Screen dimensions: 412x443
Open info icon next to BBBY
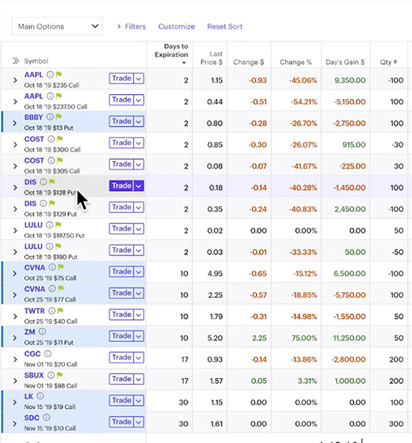(x=50, y=117)
